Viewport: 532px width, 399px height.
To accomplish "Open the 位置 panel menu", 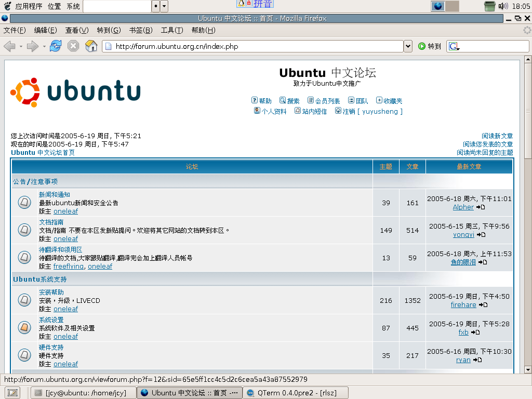I will click(x=54, y=6).
